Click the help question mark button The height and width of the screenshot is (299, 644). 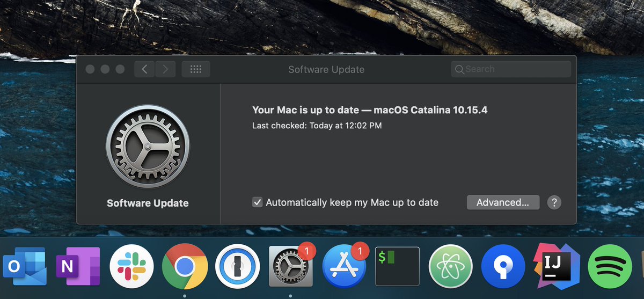click(554, 202)
